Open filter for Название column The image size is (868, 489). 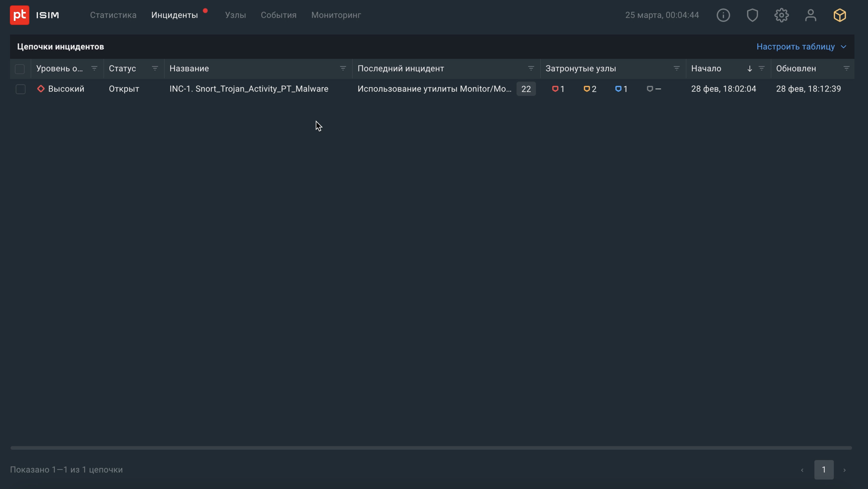[343, 69]
